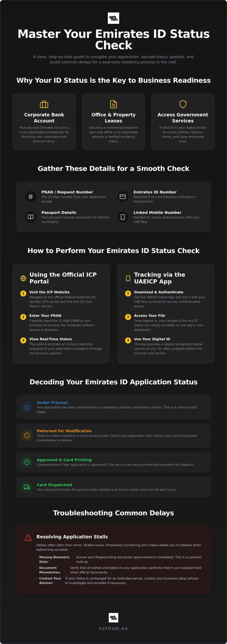The width and height of the screenshot is (227, 644).
Task: Click step 1 badge for Download & Authenticate
Action: [x=128, y=293]
